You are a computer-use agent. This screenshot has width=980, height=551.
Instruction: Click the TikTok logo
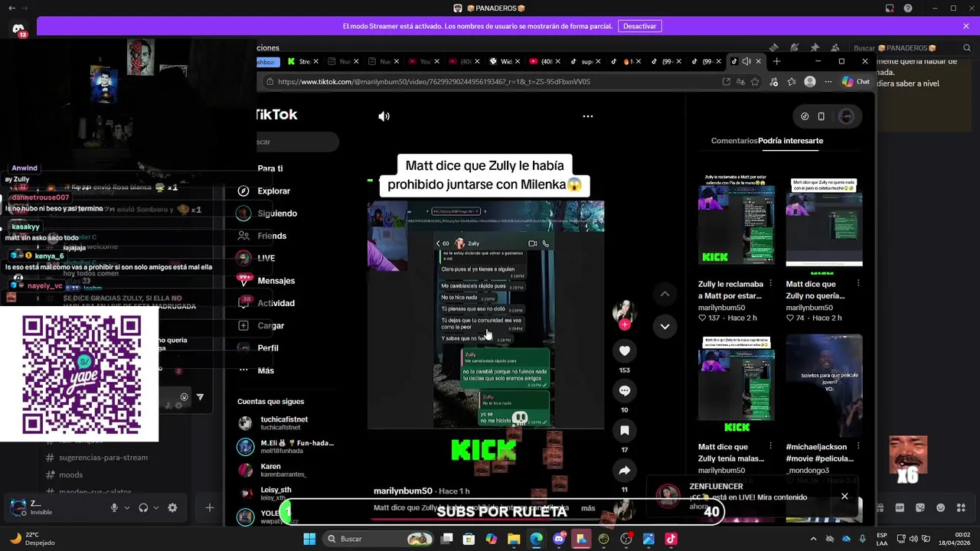tap(276, 115)
